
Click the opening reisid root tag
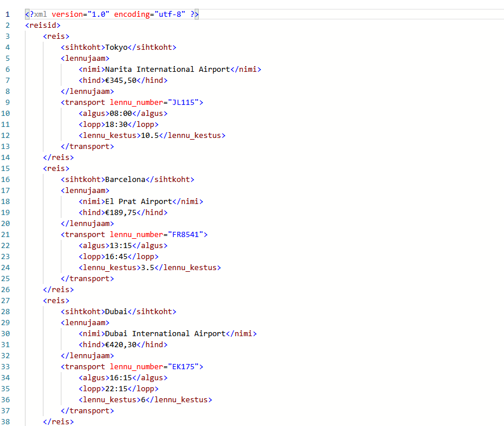(x=42, y=26)
